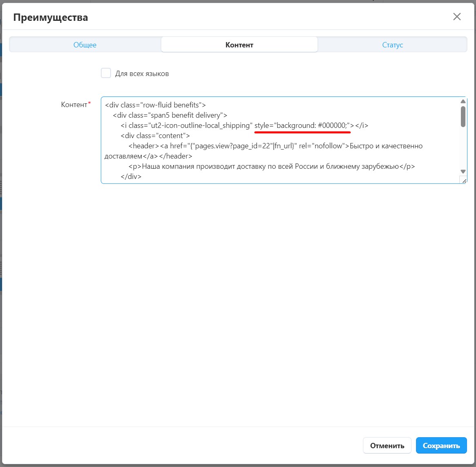476x467 pixels.
Task: Click the textarea scroll up arrow
Action: coord(463,102)
